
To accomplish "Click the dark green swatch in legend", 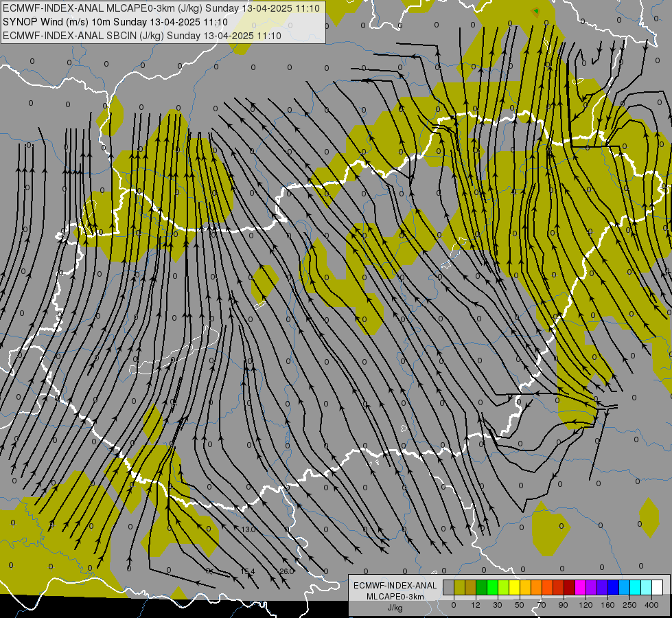I will coord(482,587).
